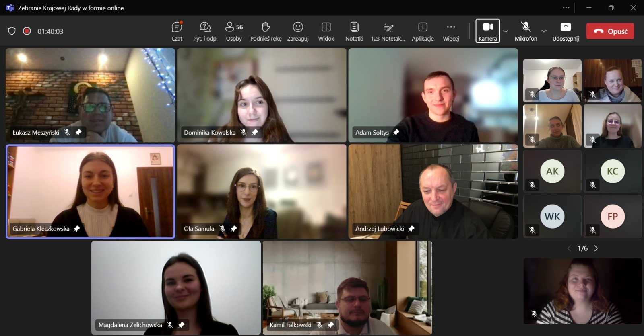The image size is (644, 336).
Task: Open the Czat chat panel
Action: [177, 31]
